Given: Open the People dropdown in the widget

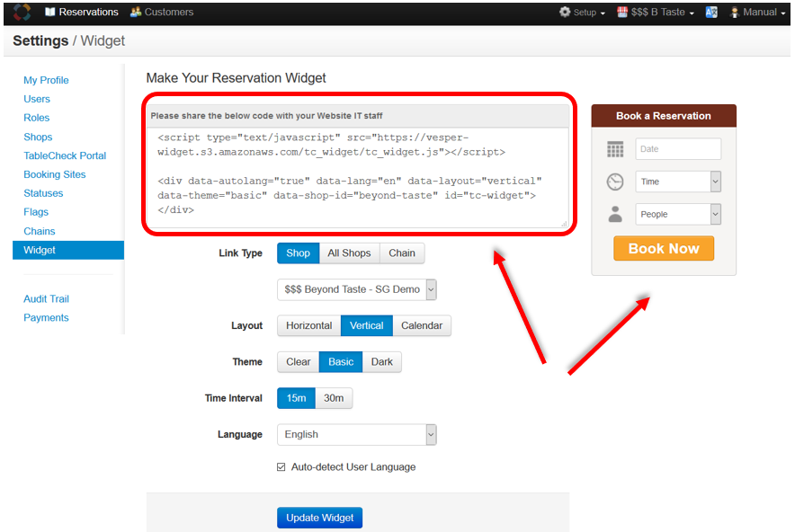Looking at the screenshot, I should coord(678,214).
